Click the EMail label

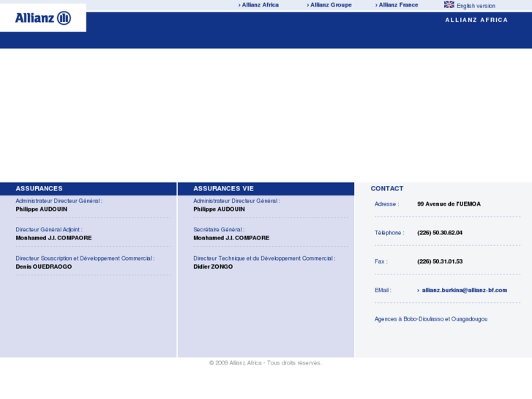[x=383, y=291]
